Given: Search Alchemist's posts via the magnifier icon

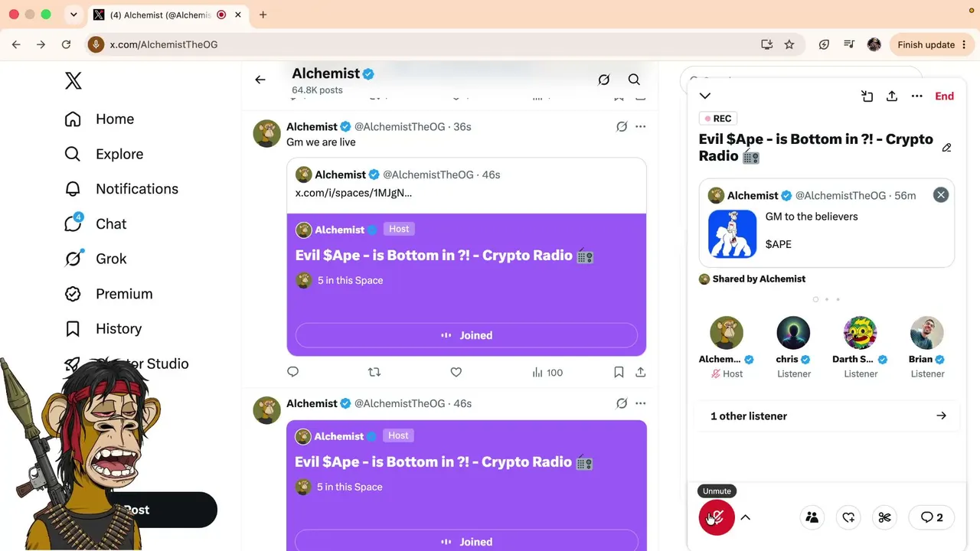Looking at the screenshot, I should (634, 80).
